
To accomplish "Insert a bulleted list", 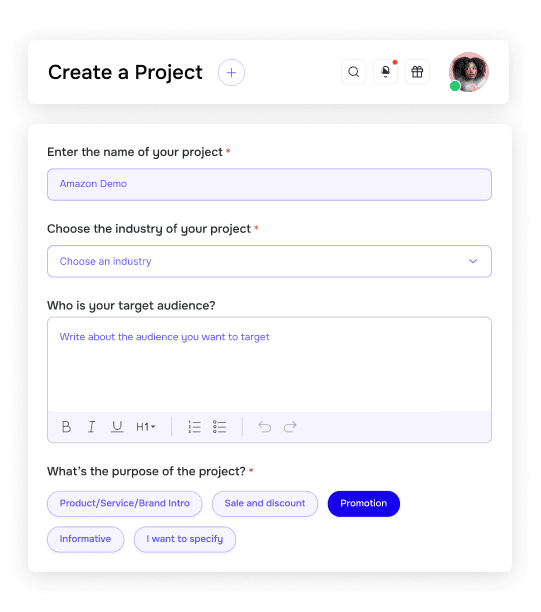I will 219,427.
